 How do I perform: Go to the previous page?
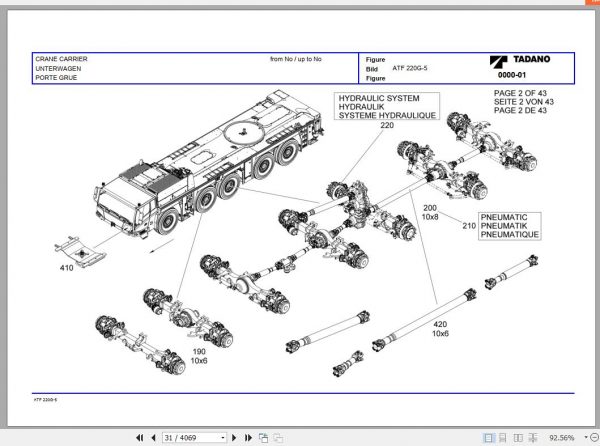coord(153,438)
